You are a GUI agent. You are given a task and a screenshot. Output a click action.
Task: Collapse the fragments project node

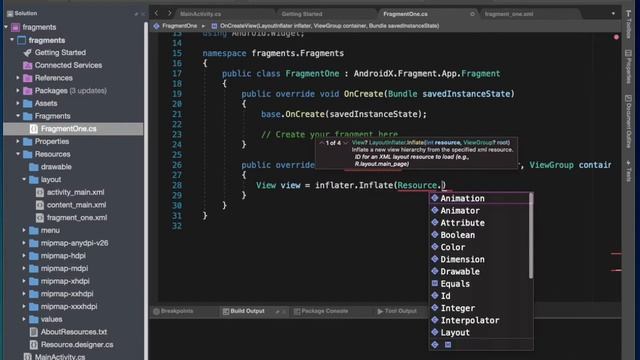[12, 40]
